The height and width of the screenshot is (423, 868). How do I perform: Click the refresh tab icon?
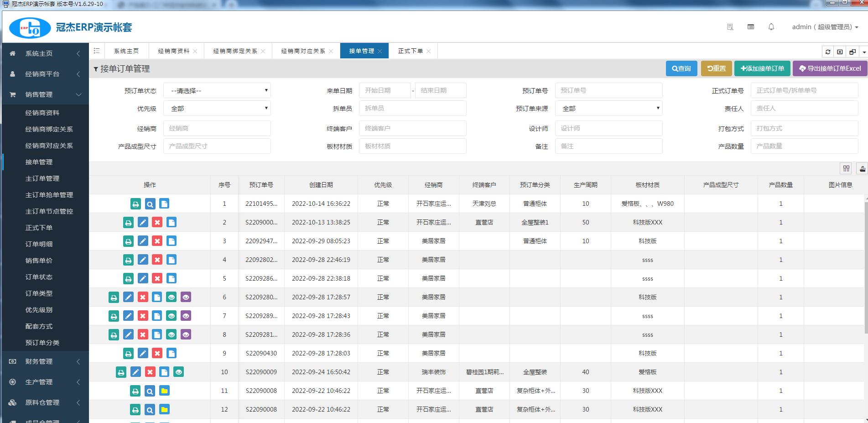[827, 52]
